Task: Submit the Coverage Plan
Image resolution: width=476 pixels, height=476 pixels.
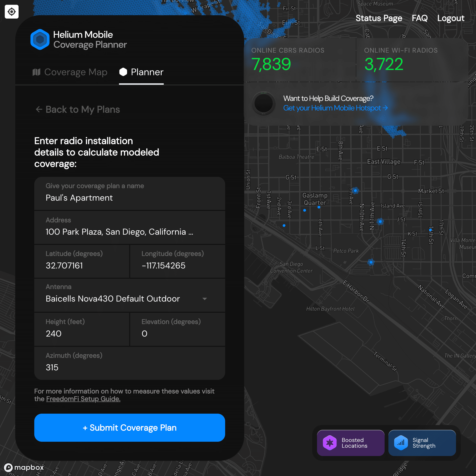Action: (x=130, y=428)
